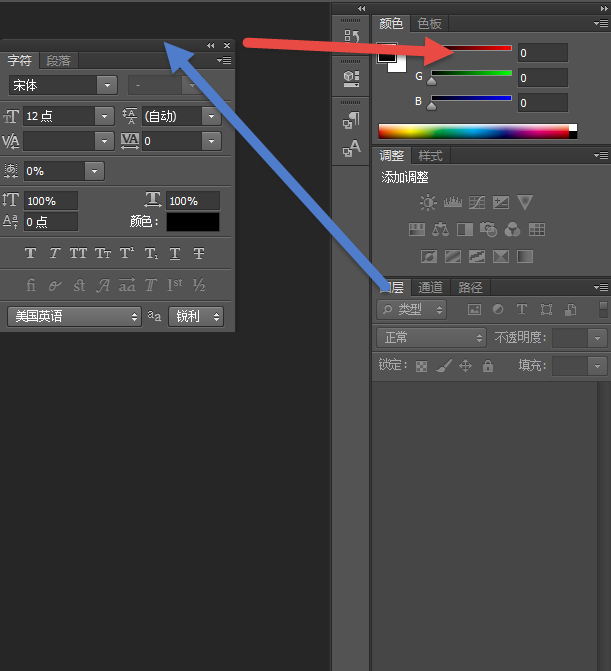Filter layers by type layers icon
The height and width of the screenshot is (671, 611).
tap(522, 309)
